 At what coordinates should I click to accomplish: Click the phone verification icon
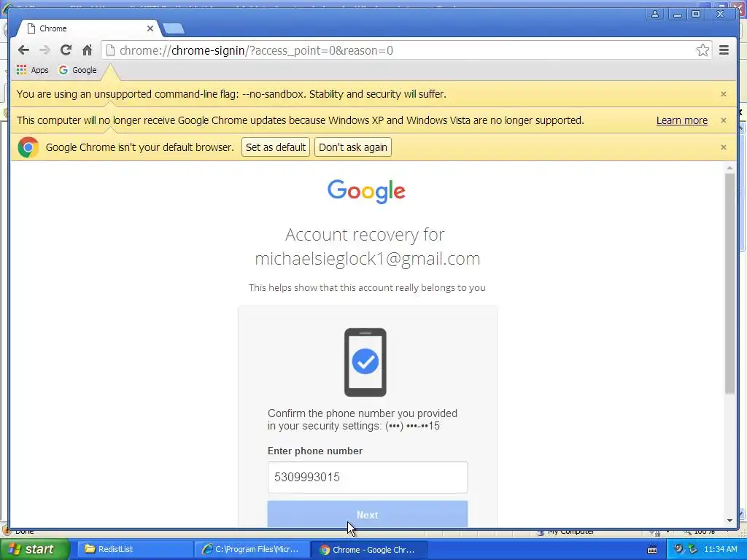(365, 362)
